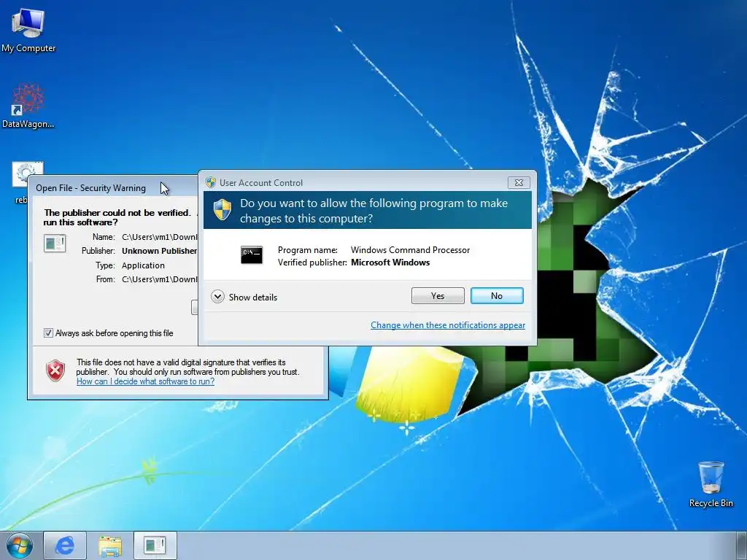Click the UAC shield icon in the blue banner

click(222, 210)
